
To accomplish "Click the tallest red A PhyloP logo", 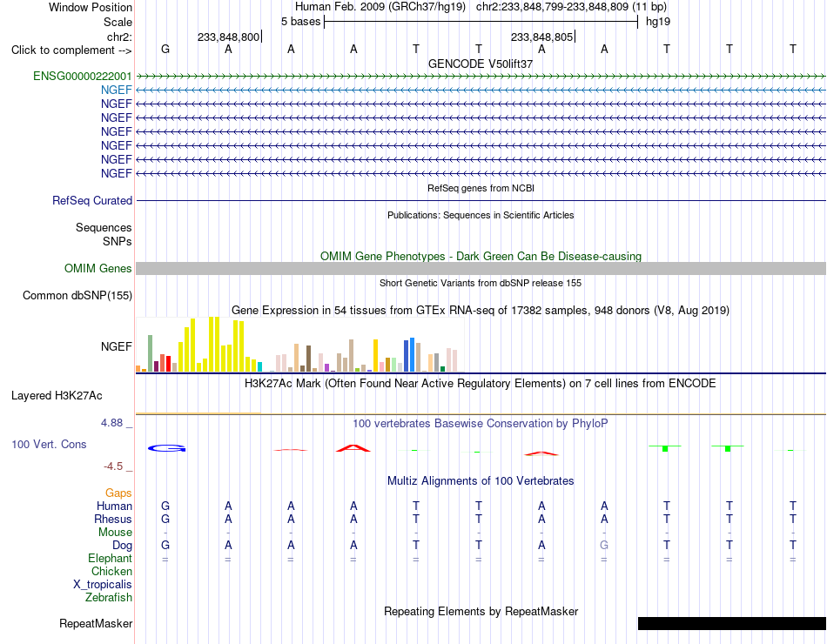I will [x=353, y=448].
